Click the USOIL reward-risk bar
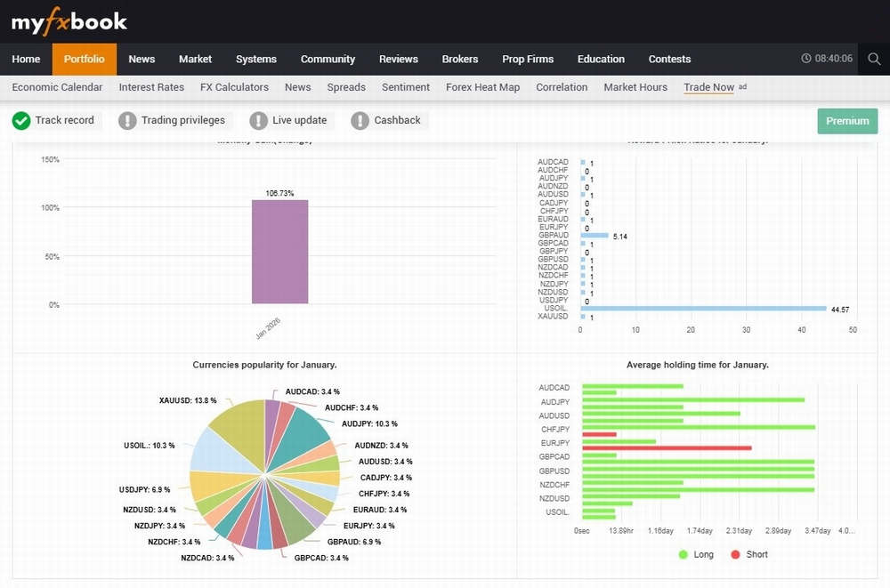 tap(703, 308)
